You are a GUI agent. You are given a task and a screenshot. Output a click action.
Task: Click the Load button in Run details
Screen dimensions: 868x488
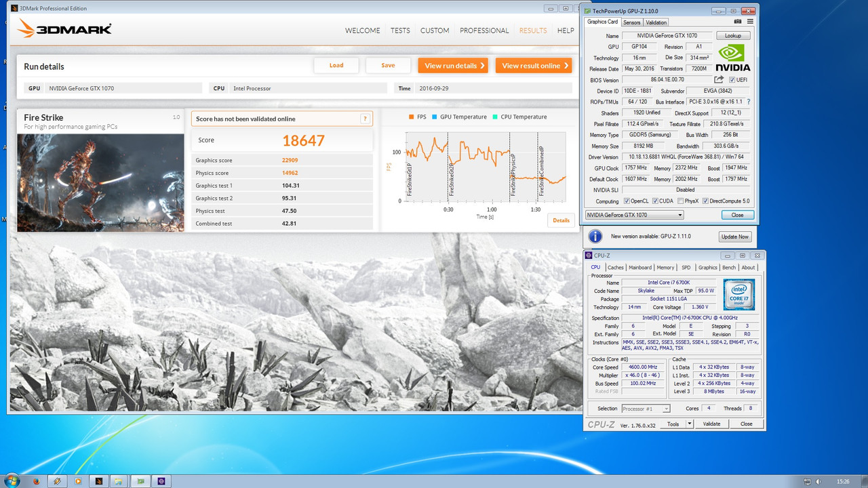pos(336,65)
